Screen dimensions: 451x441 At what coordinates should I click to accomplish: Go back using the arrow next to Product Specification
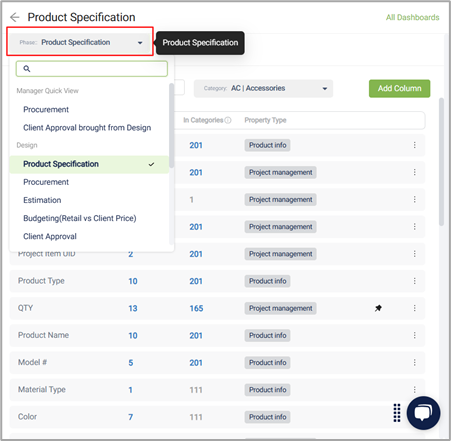[15, 17]
